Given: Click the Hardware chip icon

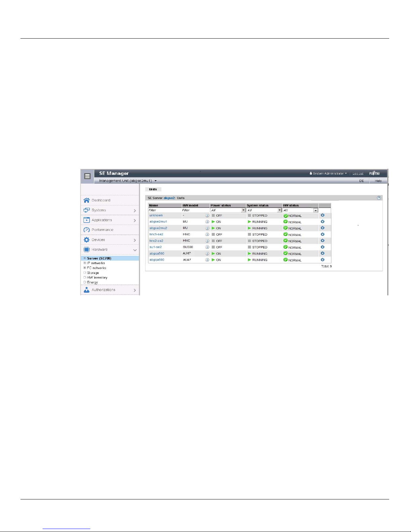Looking at the screenshot, I should [x=87, y=249].
